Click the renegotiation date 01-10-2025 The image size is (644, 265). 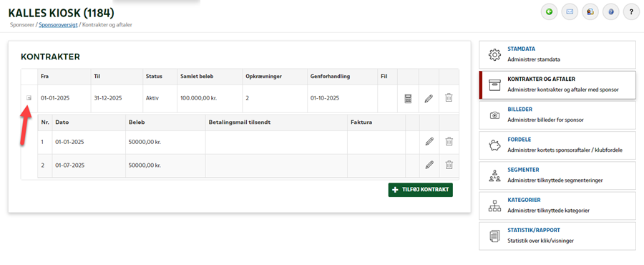pos(324,99)
